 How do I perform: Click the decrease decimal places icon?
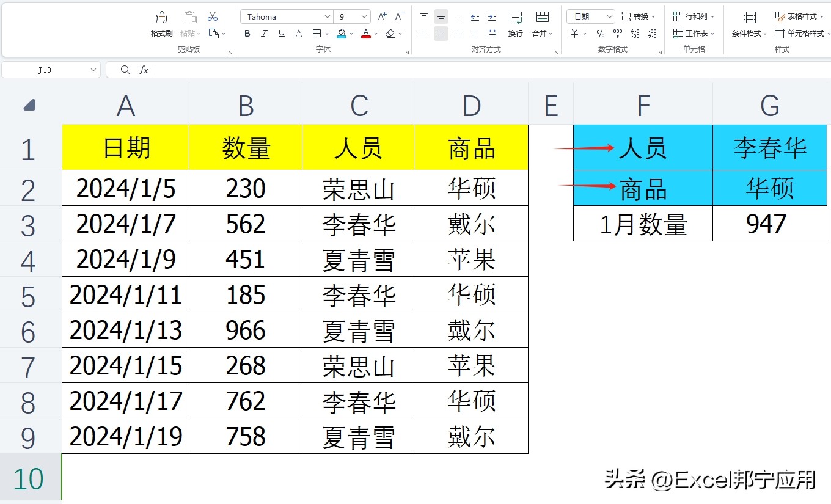[653, 34]
